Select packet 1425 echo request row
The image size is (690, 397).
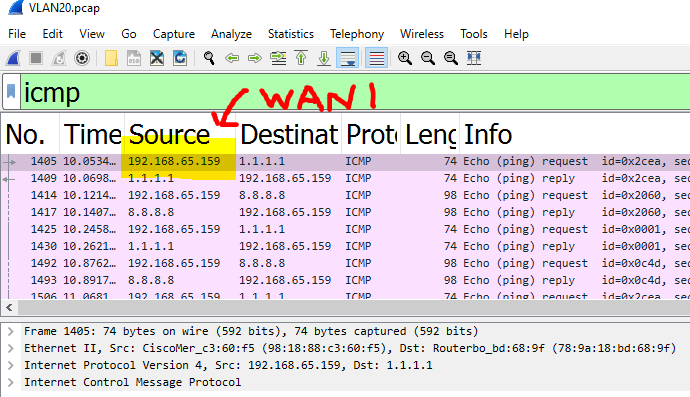[345, 229]
